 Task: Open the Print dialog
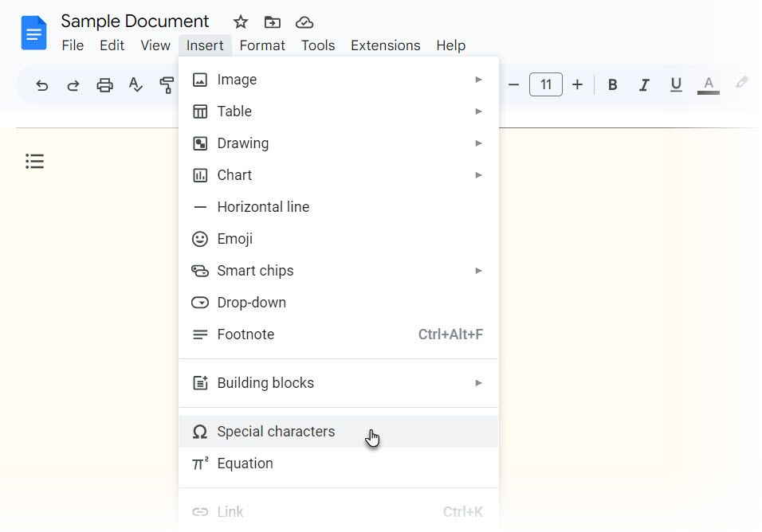[104, 84]
